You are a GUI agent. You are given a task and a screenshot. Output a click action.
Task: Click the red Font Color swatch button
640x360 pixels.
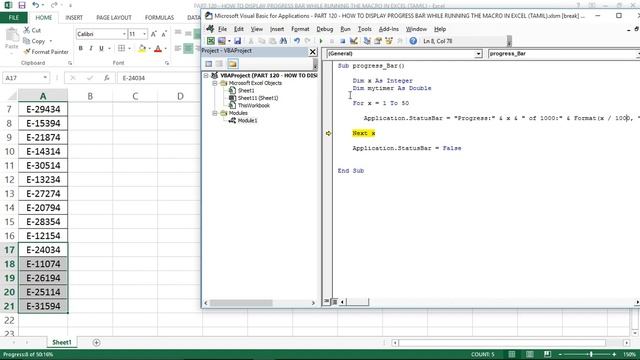click(158, 49)
